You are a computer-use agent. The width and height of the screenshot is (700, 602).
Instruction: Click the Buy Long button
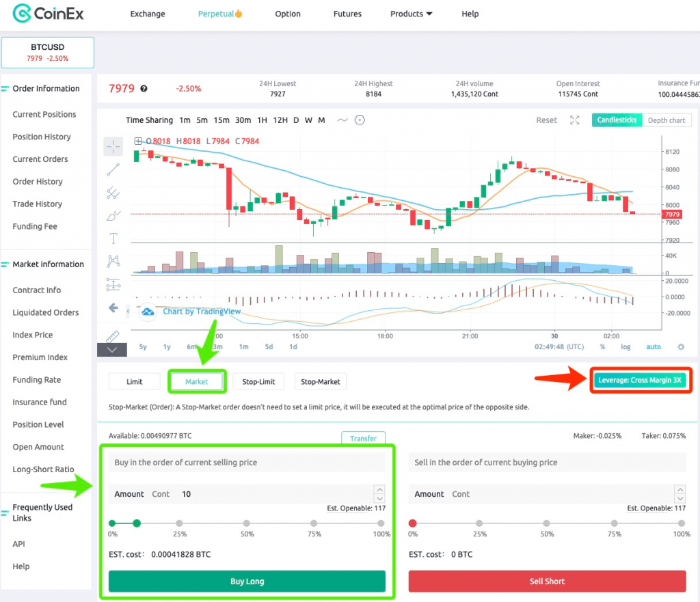click(x=247, y=581)
